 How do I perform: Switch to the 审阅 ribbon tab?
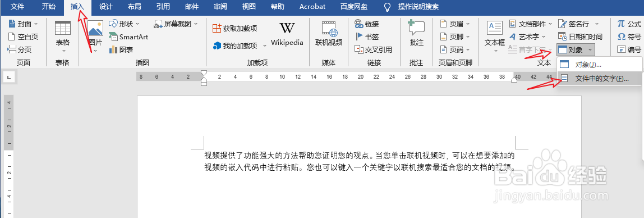click(220, 7)
